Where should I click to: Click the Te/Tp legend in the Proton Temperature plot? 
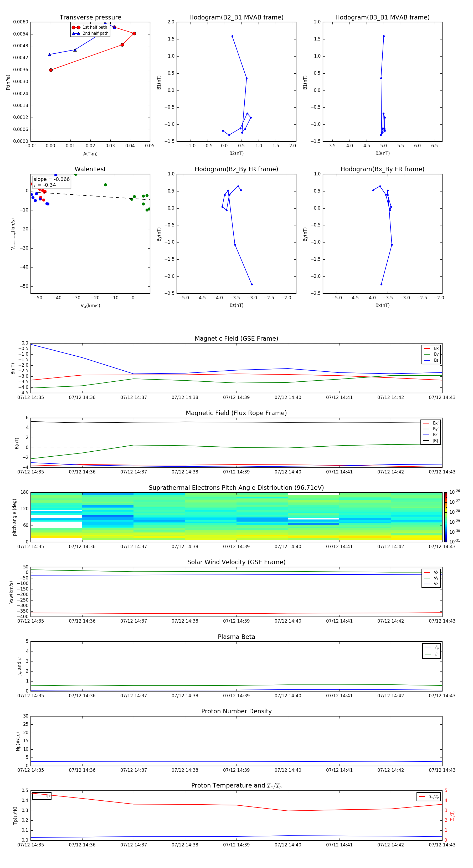click(x=429, y=796)
